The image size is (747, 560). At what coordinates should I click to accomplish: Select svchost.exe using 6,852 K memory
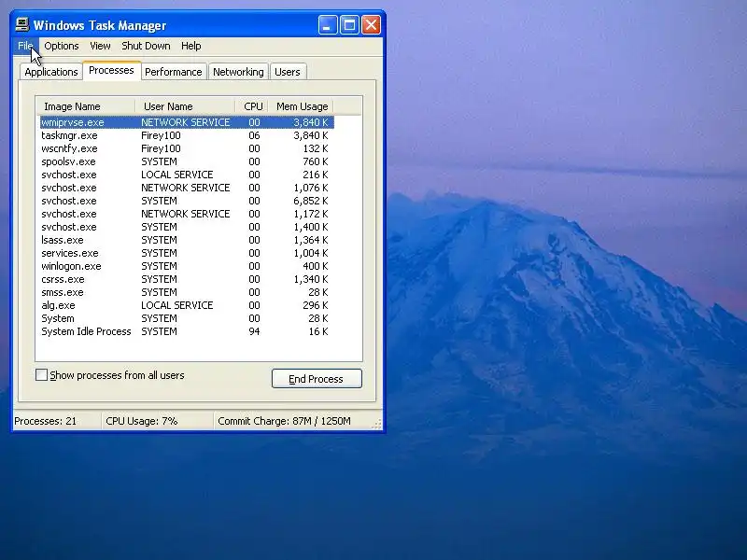[x=187, y=201]
